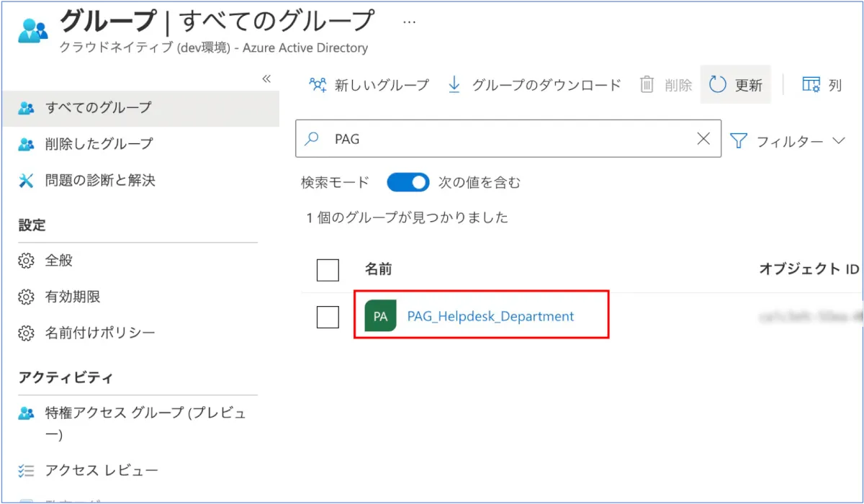Toggle the 検索モード switch

(408, 183)
